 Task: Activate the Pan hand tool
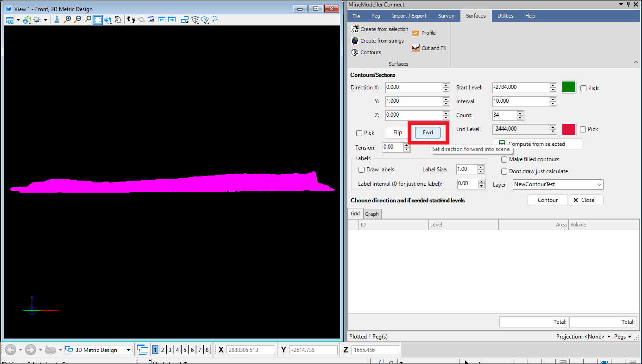tap(118, 19)
